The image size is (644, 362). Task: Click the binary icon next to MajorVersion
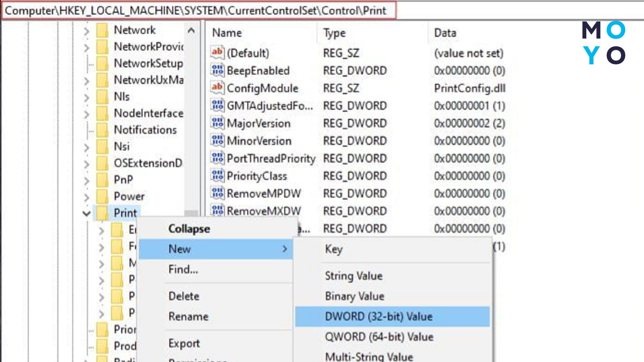coord(217,123)
